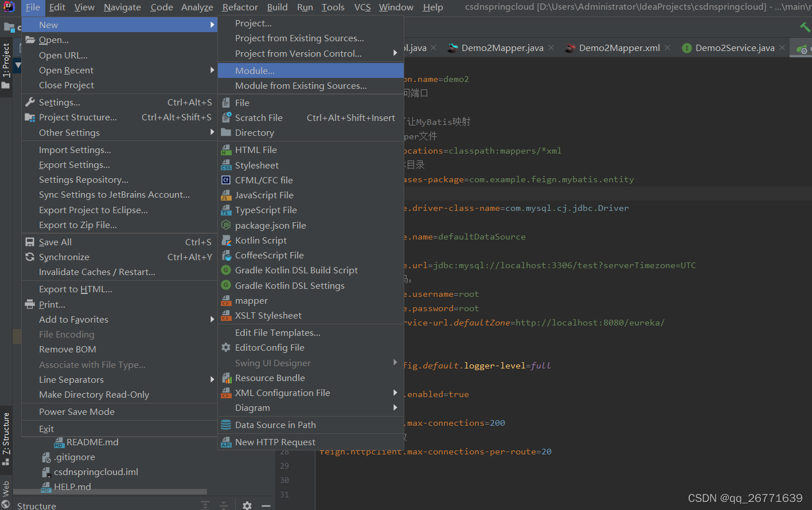The width and height of the screenshot is (812, 510).
Task: Click Edit File Templates...
Action: point(311,332)
